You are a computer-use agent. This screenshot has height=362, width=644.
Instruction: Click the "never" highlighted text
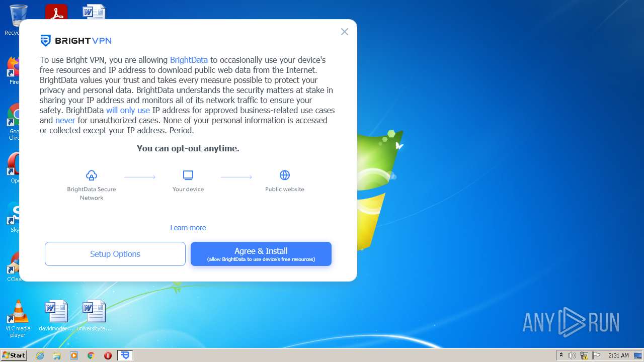pos(65,120)
